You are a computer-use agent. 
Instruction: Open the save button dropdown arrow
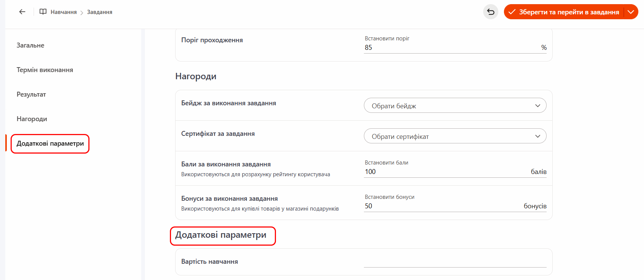tap(631, 12)
